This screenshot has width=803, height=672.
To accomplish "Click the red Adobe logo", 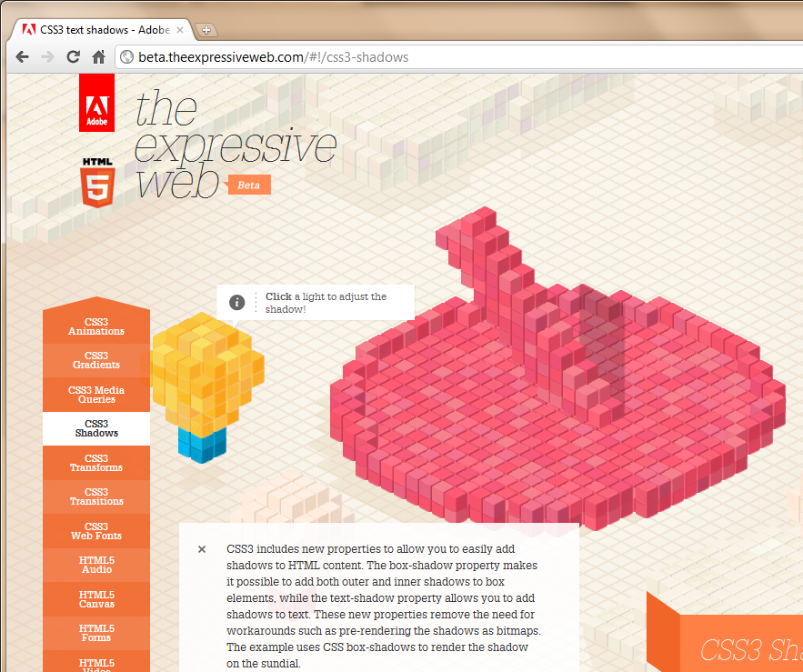I will coord(95,103).
